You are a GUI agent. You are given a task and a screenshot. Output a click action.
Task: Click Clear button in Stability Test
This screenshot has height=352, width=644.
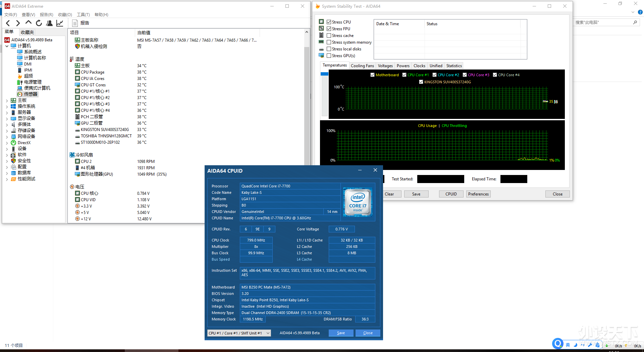coord(389,194)
